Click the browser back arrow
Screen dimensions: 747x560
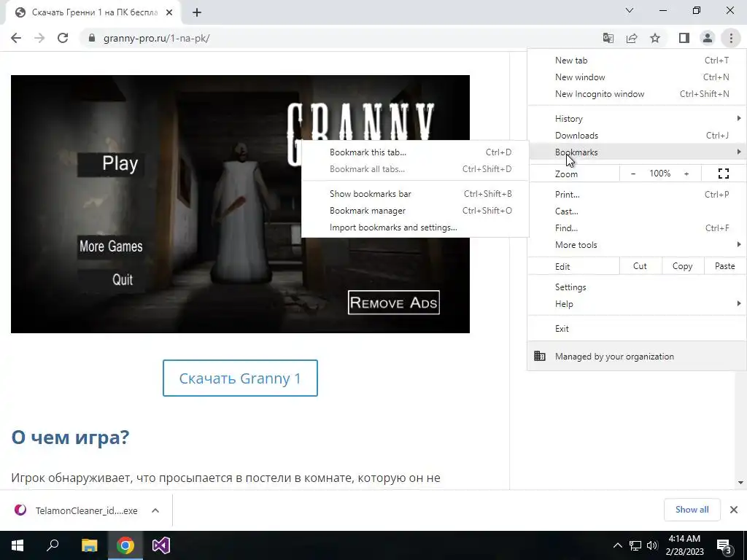coord(16,38)
